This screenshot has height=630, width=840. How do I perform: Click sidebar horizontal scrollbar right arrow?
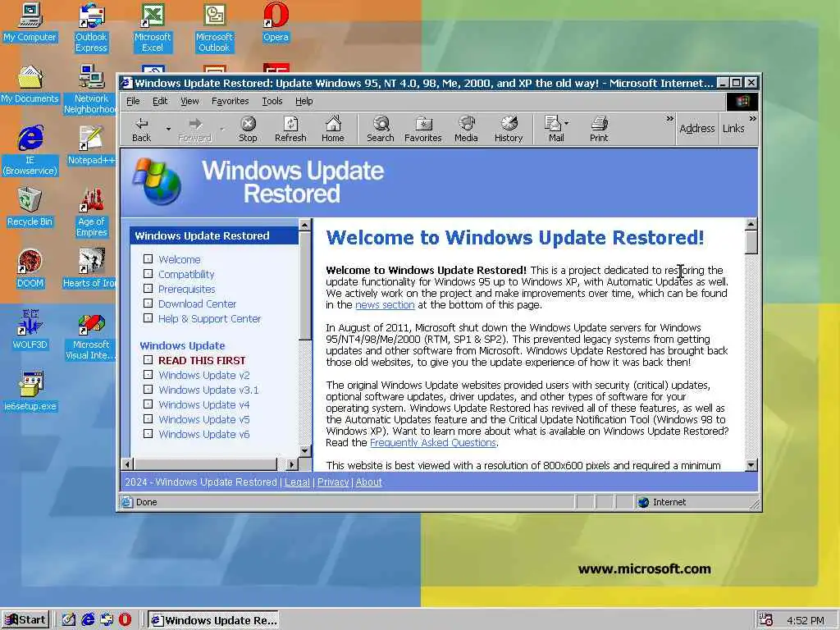coord(292,464)
